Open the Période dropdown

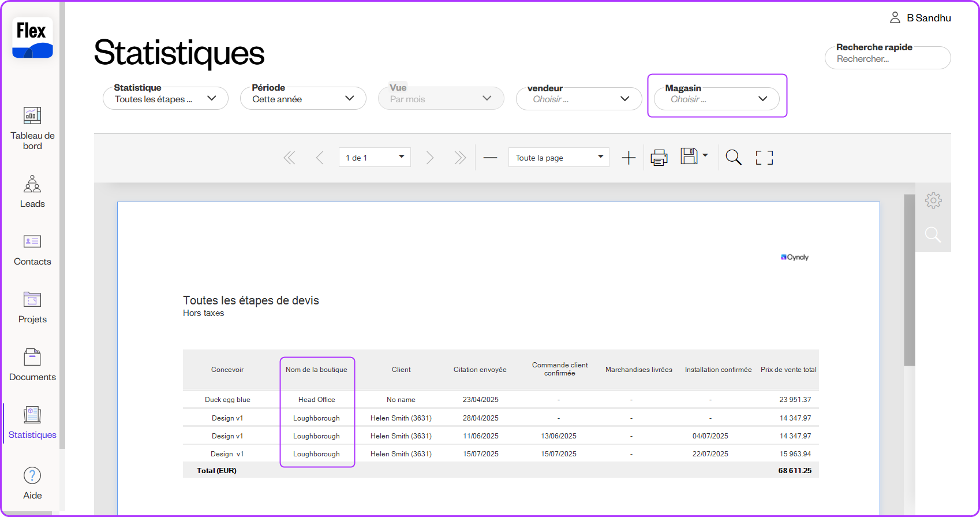(303, 99)
